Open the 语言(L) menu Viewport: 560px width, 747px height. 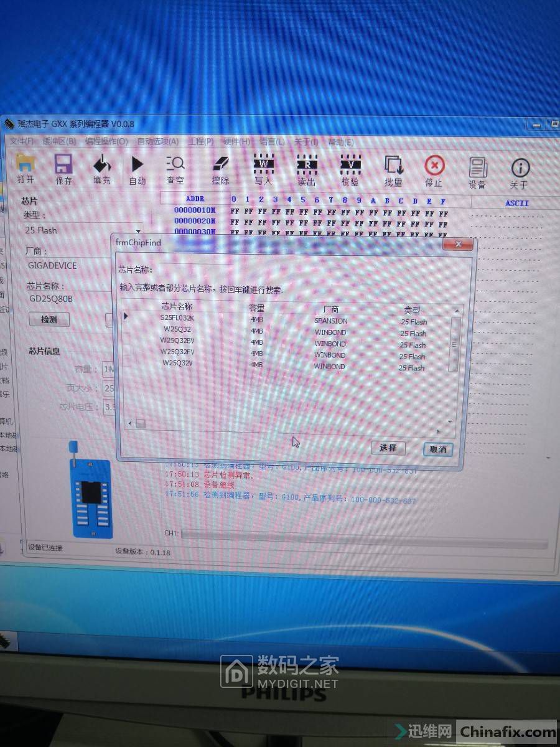tap(272, 142)
